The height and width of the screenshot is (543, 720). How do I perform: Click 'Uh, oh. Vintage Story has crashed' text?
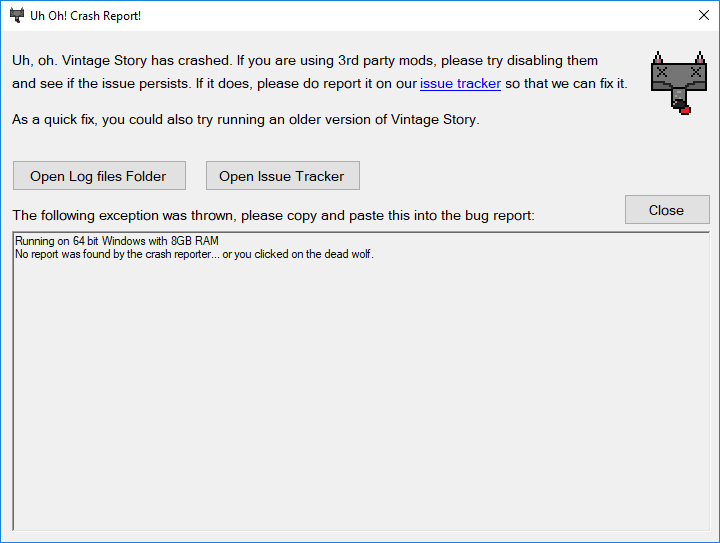click(x=122, y=61)
